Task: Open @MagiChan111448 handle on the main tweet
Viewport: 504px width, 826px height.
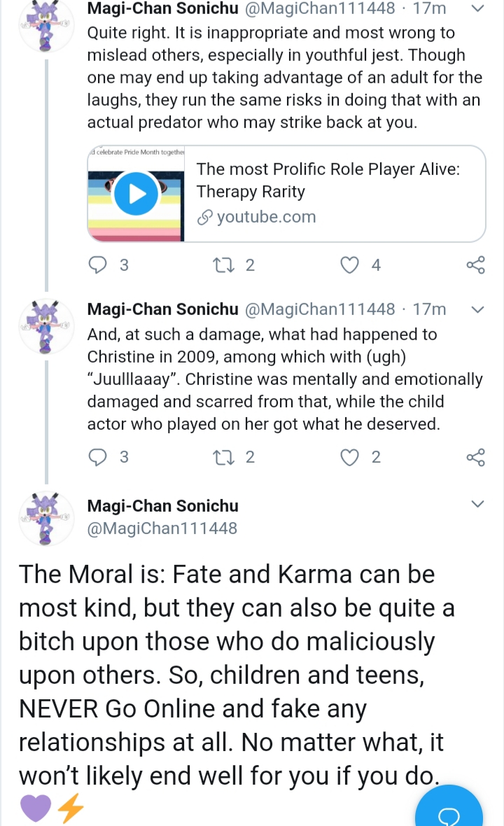Action: click(x=162, y=528)
